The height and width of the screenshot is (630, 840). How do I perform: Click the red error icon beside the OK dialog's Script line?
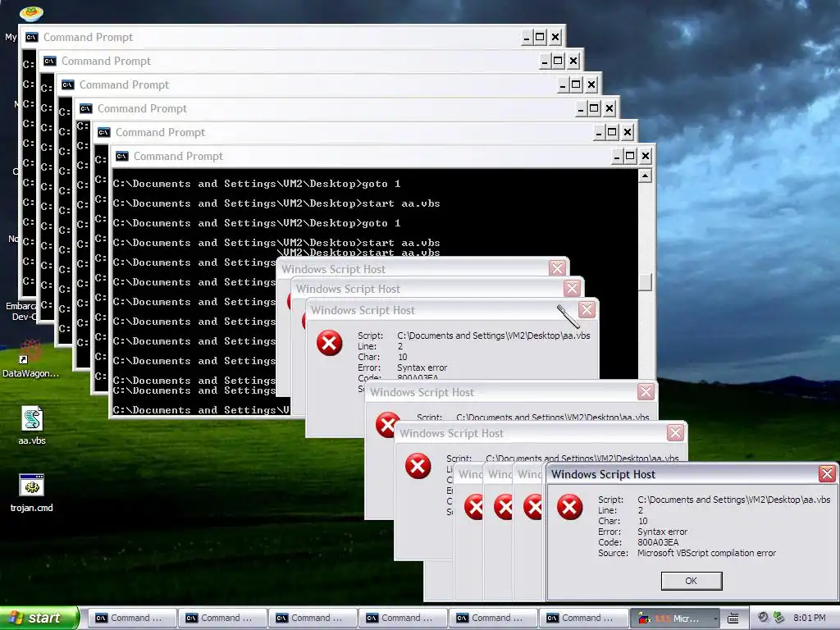coord(569,507)
